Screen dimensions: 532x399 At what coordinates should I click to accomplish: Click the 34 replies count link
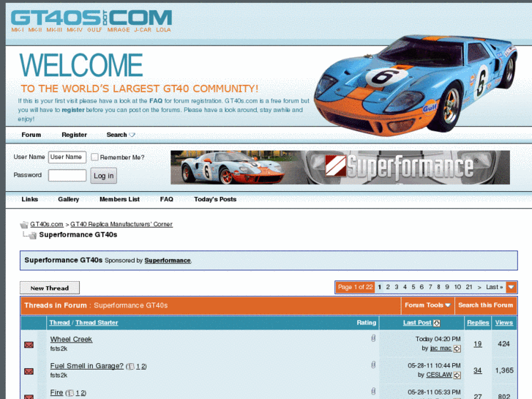pos(478,370)
